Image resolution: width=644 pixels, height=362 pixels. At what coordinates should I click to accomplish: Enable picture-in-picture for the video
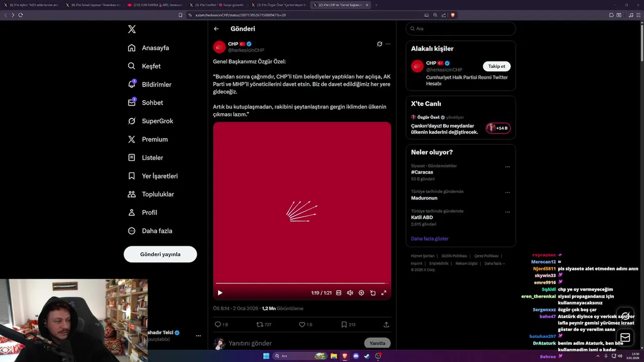373,293
